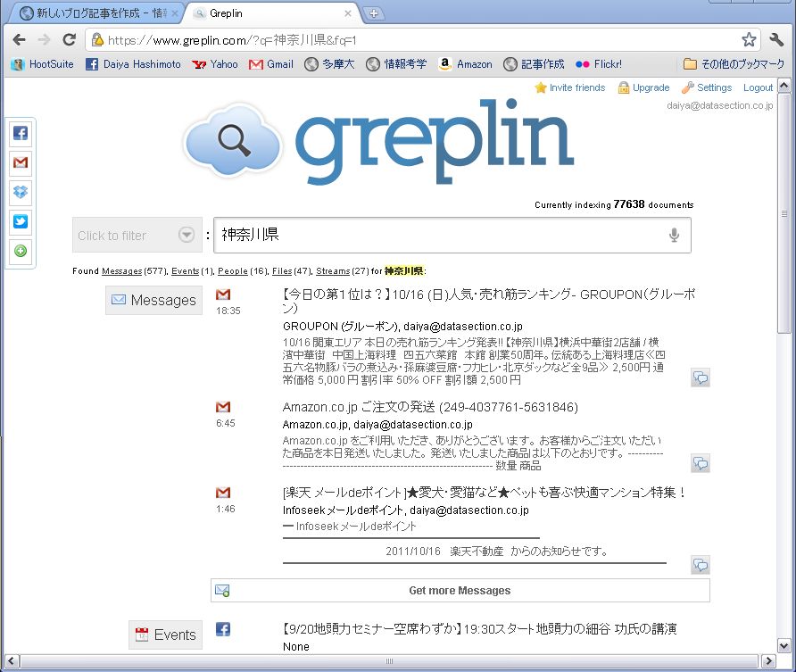Click the search box containing 神奈川県
Screen dimensions: 796x672
[452, 235]
